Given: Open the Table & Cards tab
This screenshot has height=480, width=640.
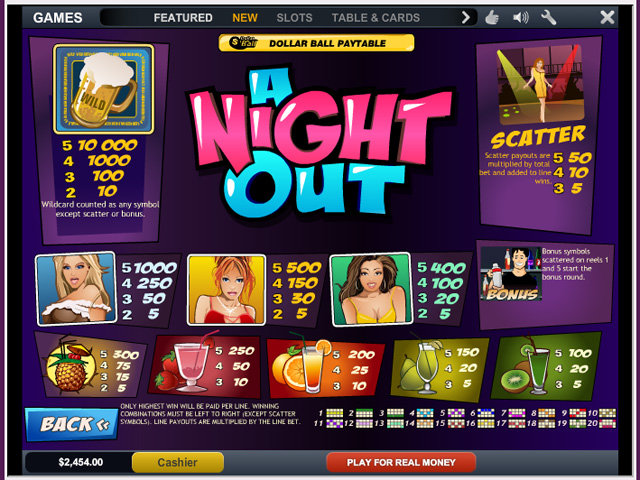Looking at the screenshot, I should pos(376,18).
